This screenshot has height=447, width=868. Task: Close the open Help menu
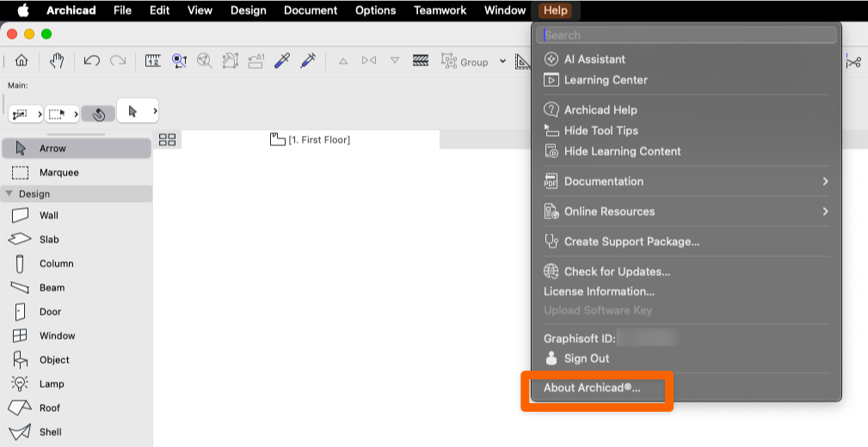(555, 10)
